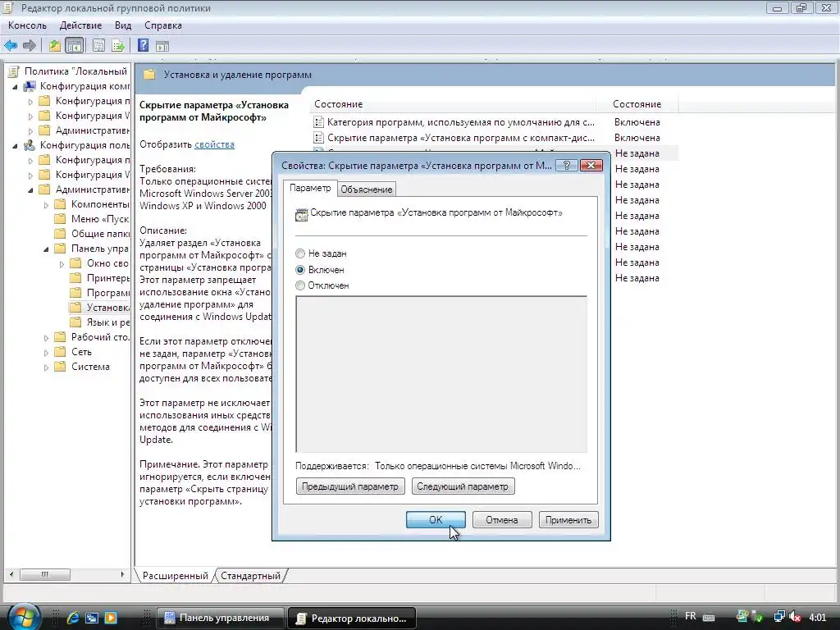Image resolution: width=840 pixels, height=630 pixels.
Task: Collapse the Конфигурация пользователя node
Action: coord(15,145)
